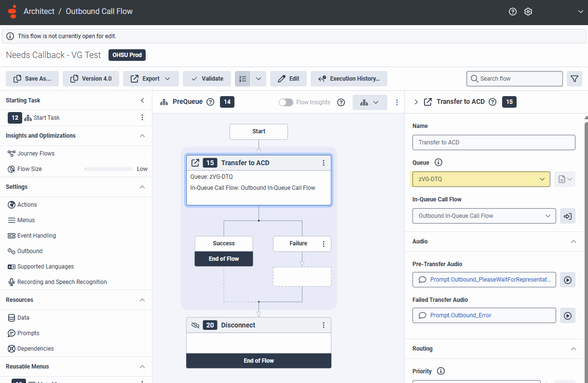Open the settings gear in header
Image resolution: width=588 pixels, height=383 pixels.
528,12
